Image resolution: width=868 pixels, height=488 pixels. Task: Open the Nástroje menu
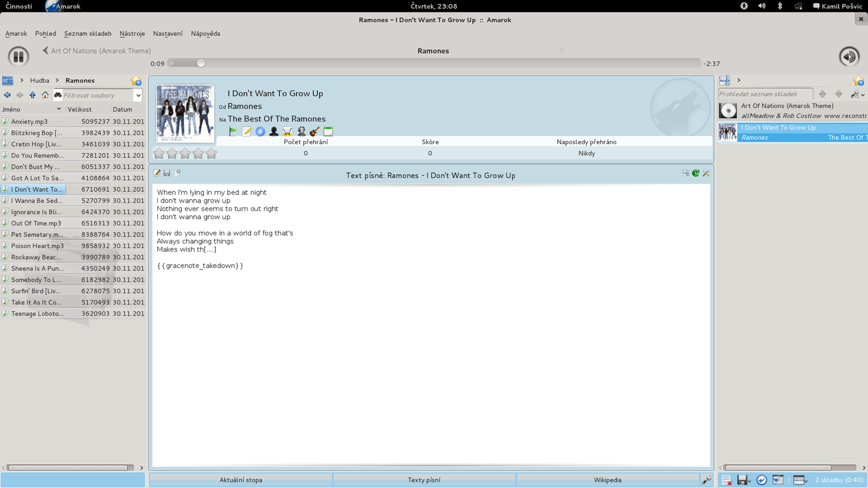132,34
